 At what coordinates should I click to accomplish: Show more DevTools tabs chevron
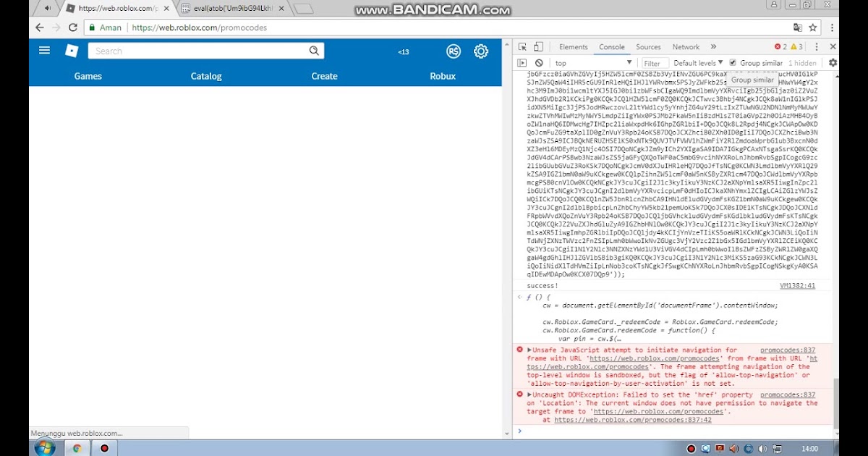point(713,47)
